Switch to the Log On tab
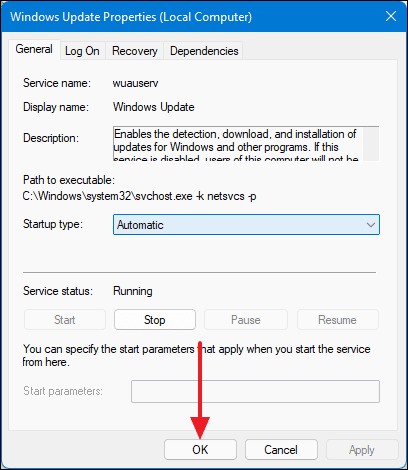The image size is (408, 470). click(82, 51)
